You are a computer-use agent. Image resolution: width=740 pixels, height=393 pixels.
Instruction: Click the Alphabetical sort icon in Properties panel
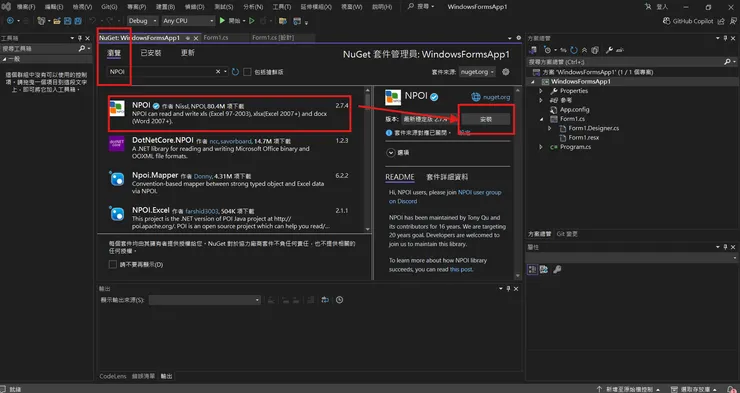tap(544, 269)
